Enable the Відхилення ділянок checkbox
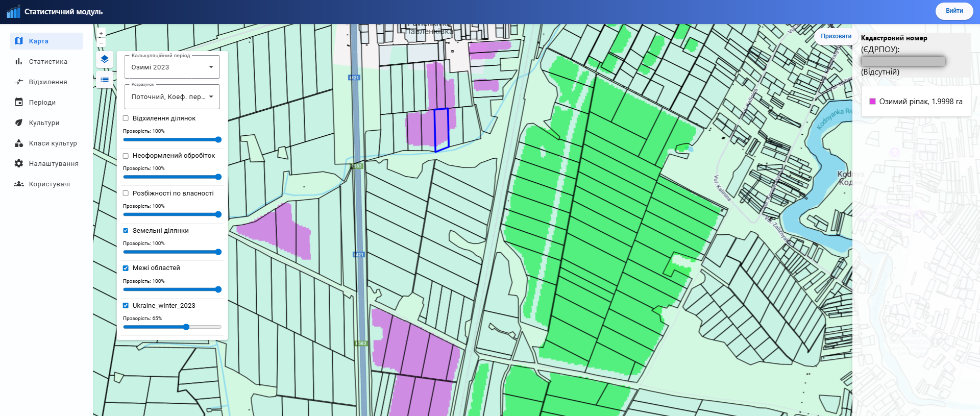The height and width of the screenshot is (416, 980). click(126, 118)
